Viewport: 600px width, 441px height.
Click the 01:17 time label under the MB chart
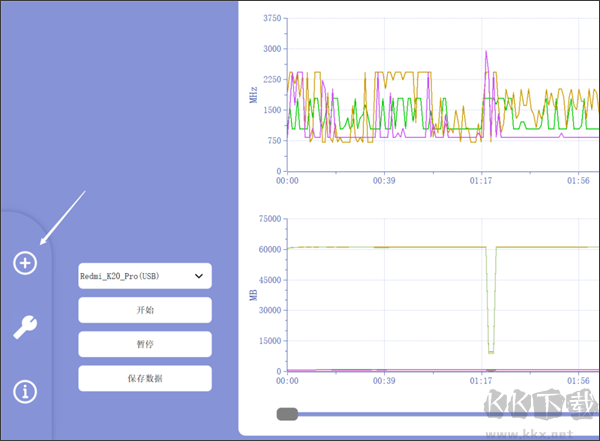coord(482,381)
